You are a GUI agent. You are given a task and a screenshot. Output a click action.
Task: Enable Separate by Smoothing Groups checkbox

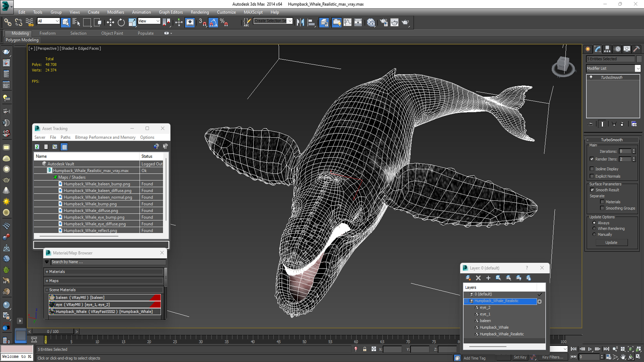[x=602, y=208]
